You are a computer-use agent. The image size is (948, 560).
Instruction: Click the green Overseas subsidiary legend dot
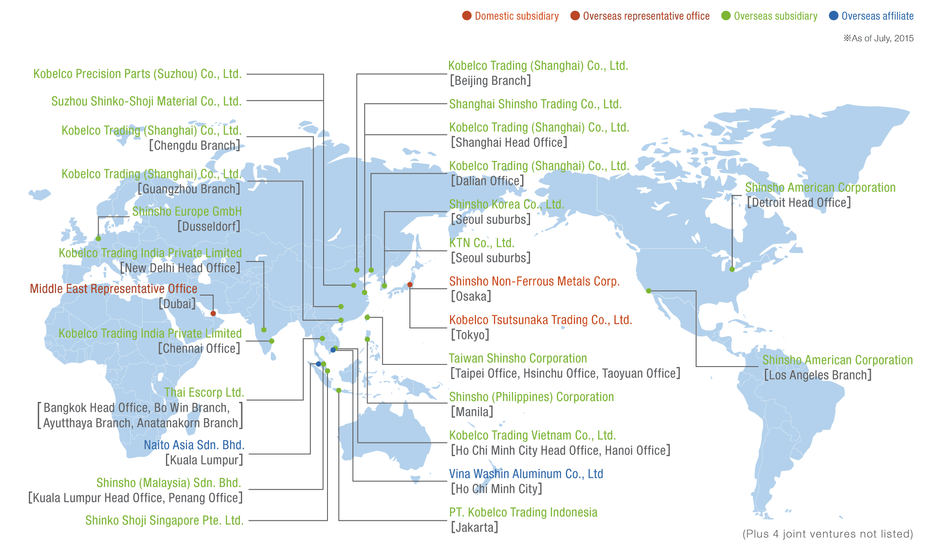coord(726,16)
